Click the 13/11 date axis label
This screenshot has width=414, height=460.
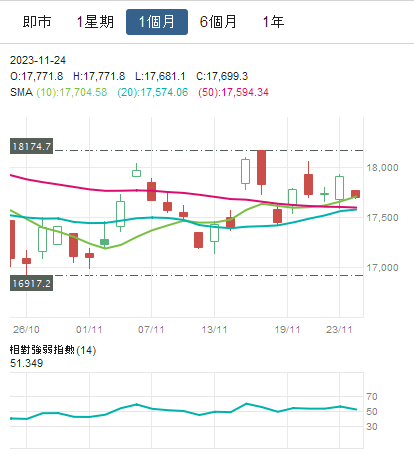pyautogui.click(x=214, y=330)
